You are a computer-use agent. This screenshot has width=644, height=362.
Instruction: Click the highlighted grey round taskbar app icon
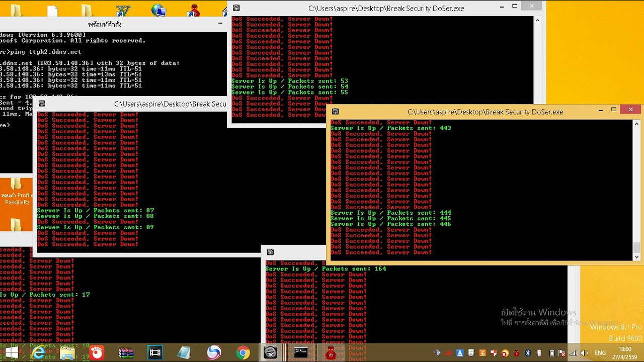(x=271, y=353)
